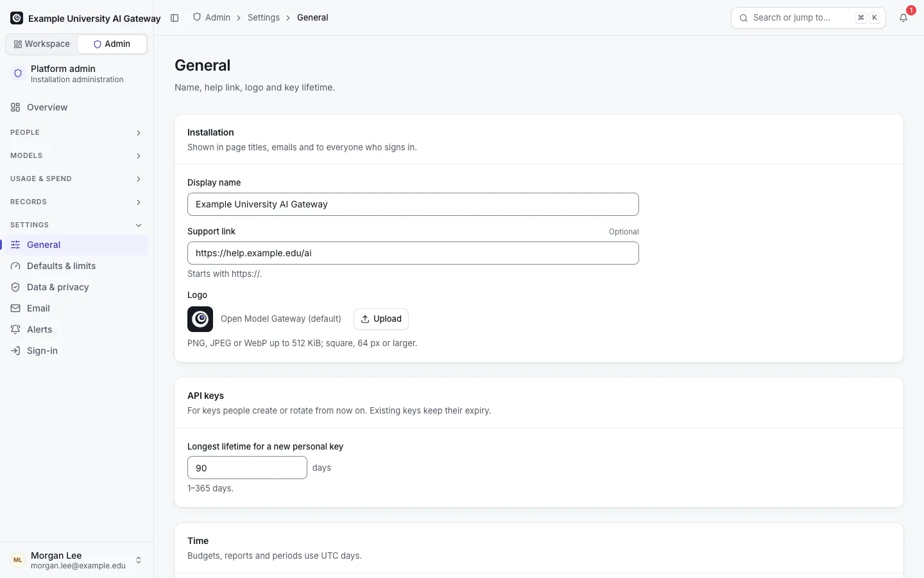Go to the Overview page

[76, 107]
